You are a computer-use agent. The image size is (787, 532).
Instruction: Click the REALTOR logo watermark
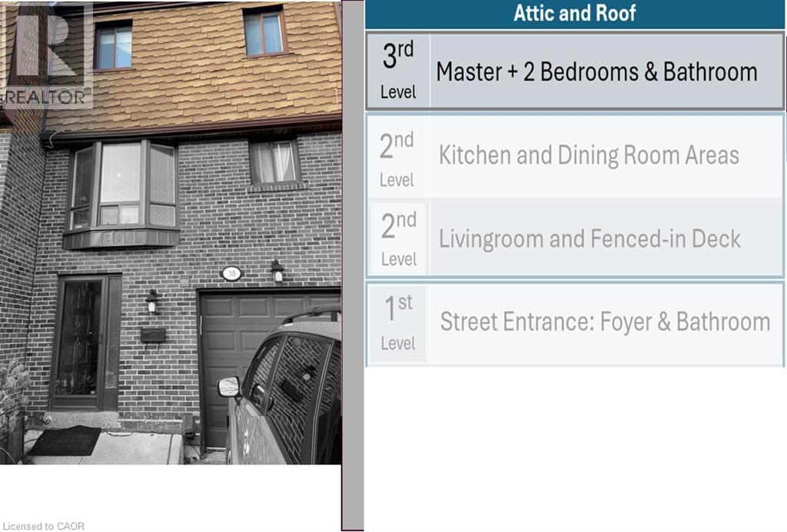pyautogui.click(x=47, y=55)
